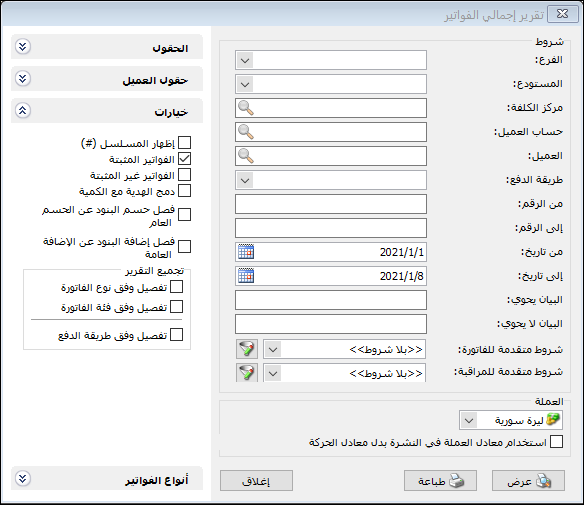Click the search magnifier in حساب العميل field
This screenshot has height=505, width=584.
[246, 132]
